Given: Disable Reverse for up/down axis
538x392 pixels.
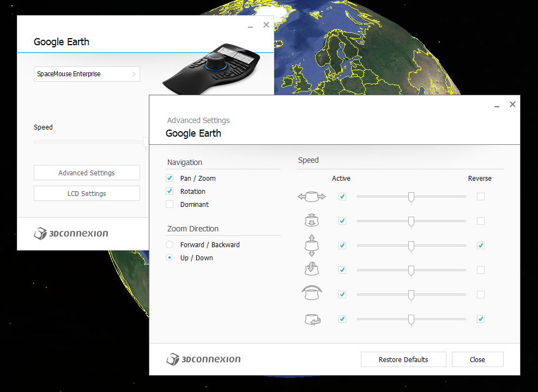Looking at the screenshot, I should [481, 246].
